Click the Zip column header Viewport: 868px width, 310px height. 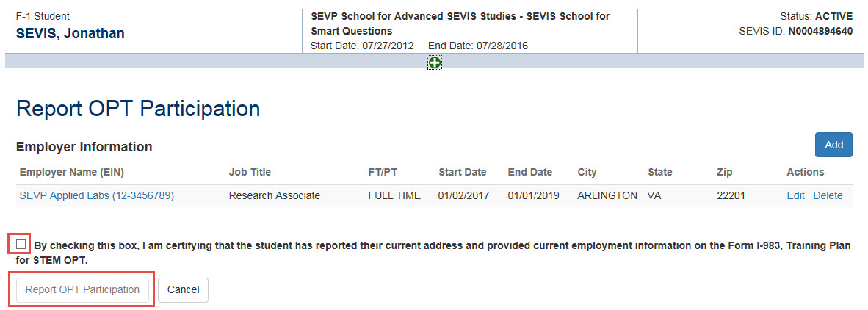tap(724, 172)
